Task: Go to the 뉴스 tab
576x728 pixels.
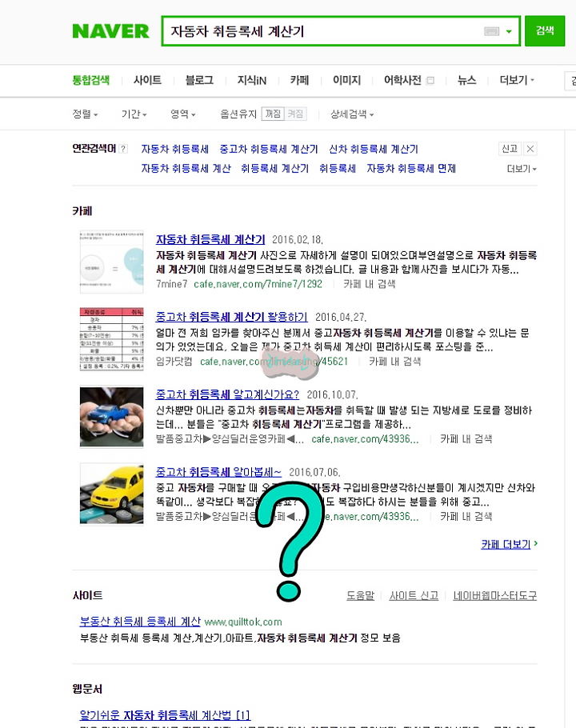Action: (x=466, y=80)
